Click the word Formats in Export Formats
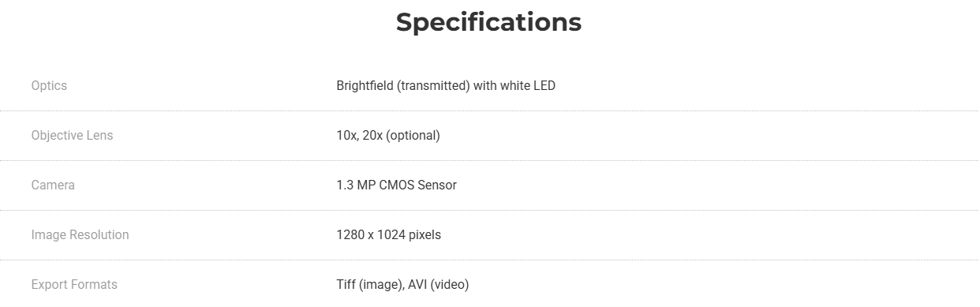Image resolution: width=980 pixels, height=307 pixels. point(95,284)
